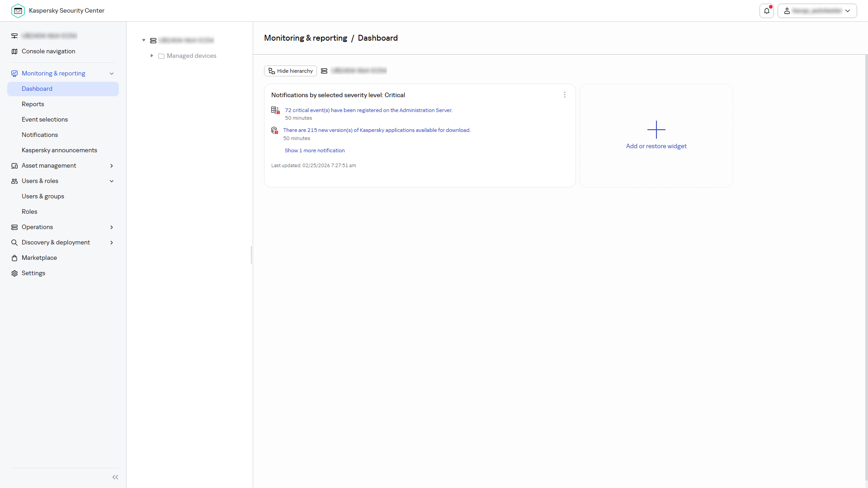Go to Event selections
This screenshot has width=868, height=488.
[x=45, y=120]
